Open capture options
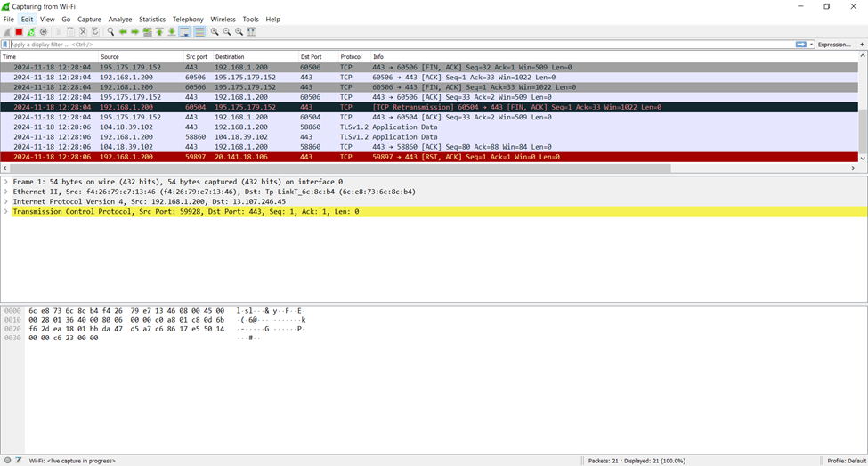 tap(44, 31)
